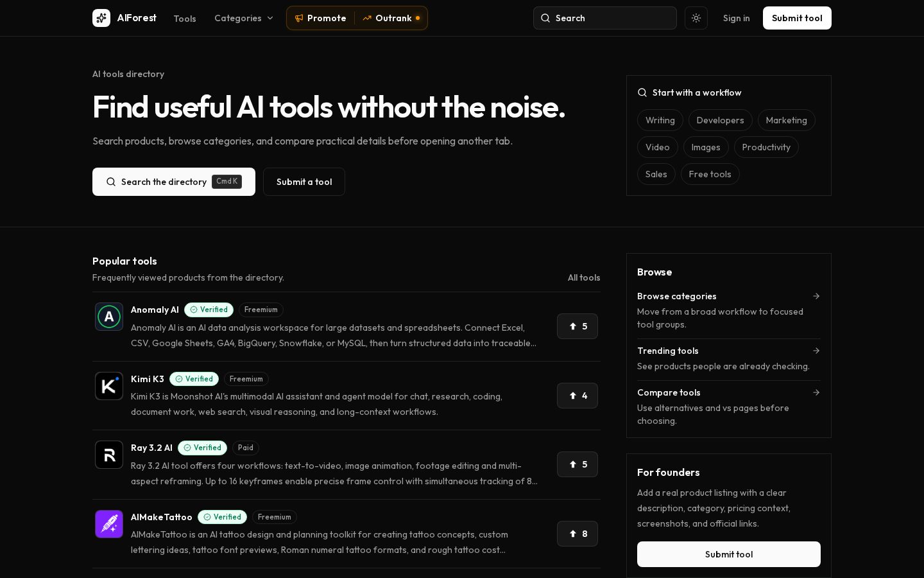Click the Submit a tool button
The height and width of the screenshot is (578, 924).
pos(304,182)
